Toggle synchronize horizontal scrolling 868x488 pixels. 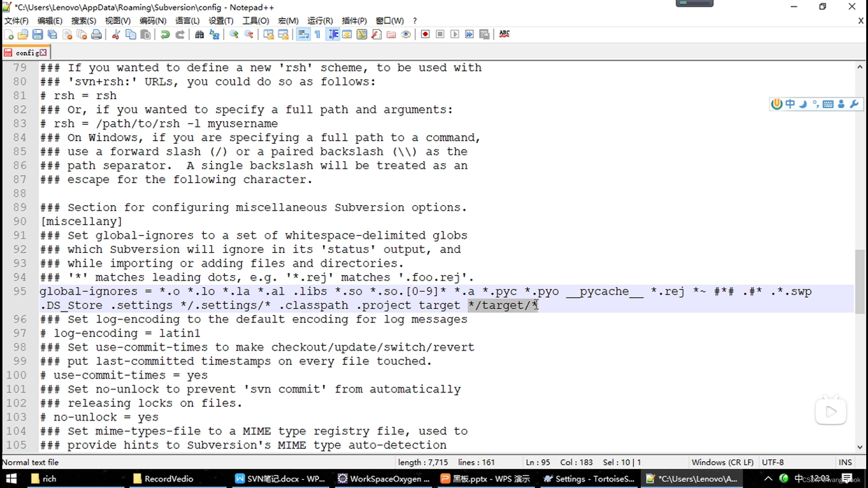(x=283, y=34)
